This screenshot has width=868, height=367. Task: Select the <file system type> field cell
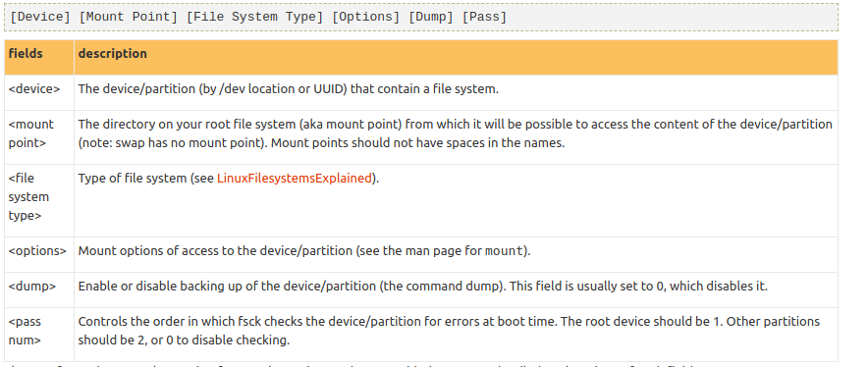pyautogui.click(x=39, y=201)
